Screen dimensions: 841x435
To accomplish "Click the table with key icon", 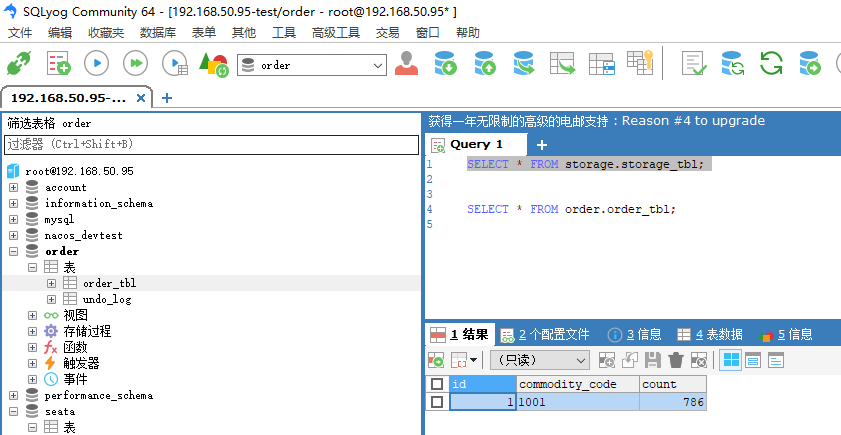I will click(x=640, y=62).
